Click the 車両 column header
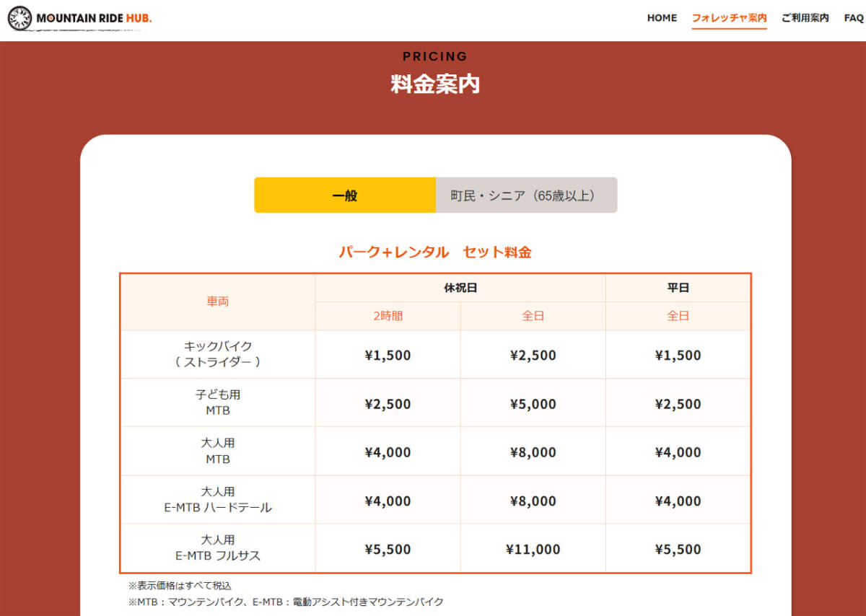This screenshot has width=866, height=616. 218,302
